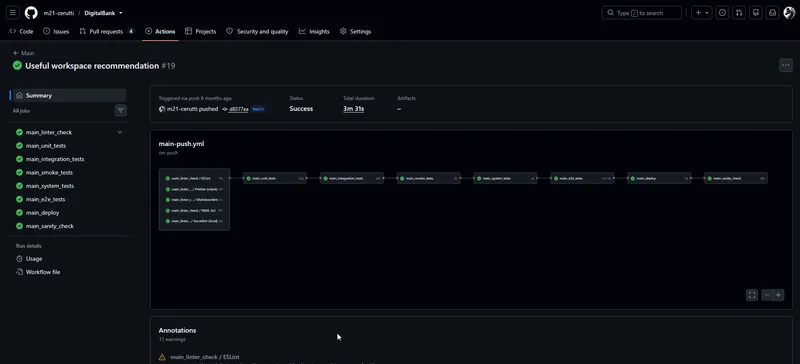
Task: Open the main_linter_check / ESLint annotation
Action: [205, 357]
